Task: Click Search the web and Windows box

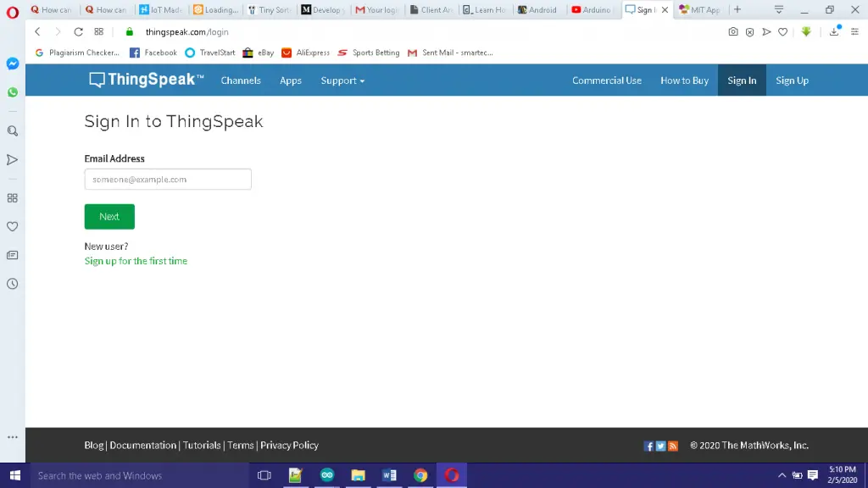Action: point(140,475)
